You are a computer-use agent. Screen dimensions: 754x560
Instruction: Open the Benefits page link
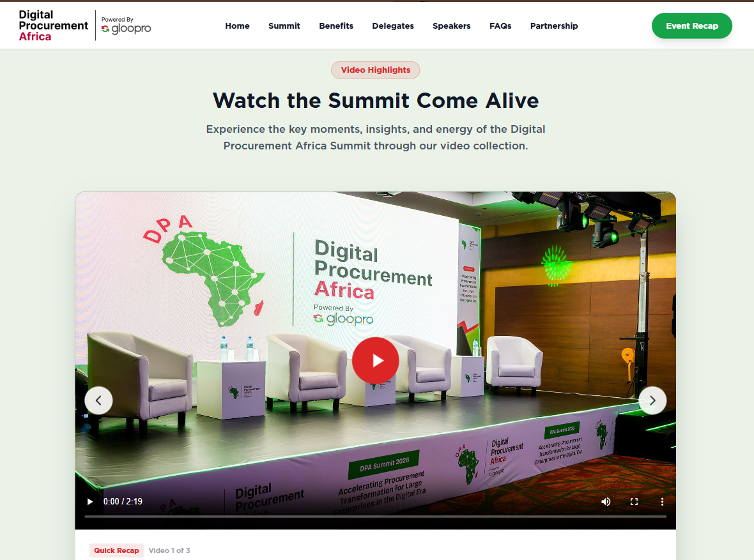(x=336, y=26)
